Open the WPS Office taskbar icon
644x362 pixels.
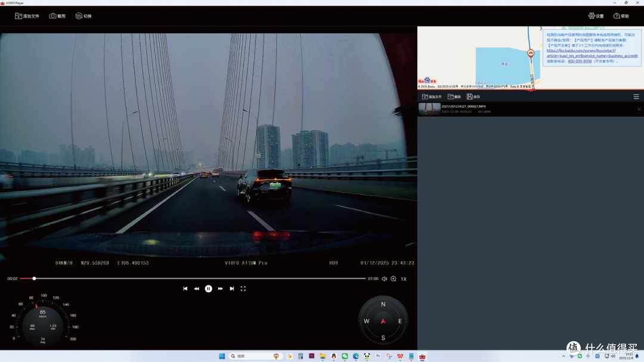click(400, 356)
